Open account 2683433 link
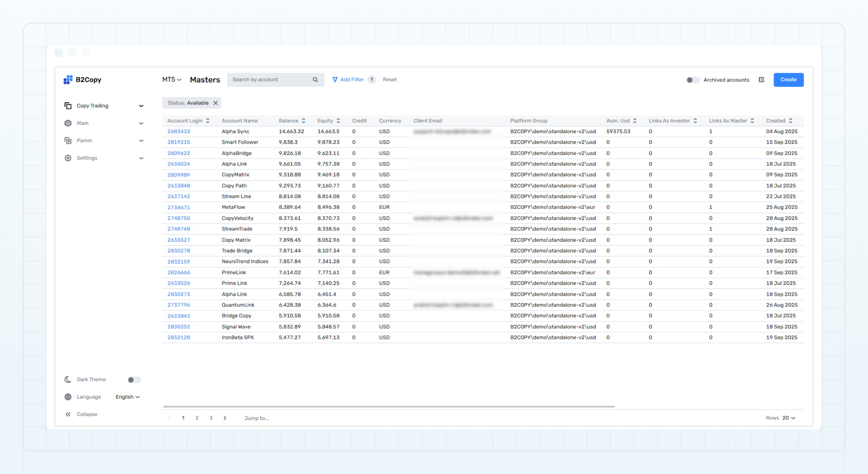 (178, 131)
